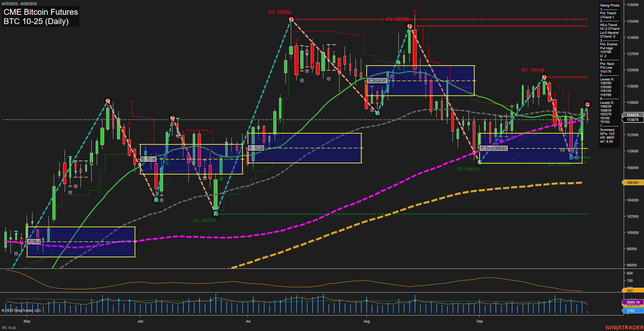Click the M:August label in its range box
This screenshot has width=644, height=331.
377,80
